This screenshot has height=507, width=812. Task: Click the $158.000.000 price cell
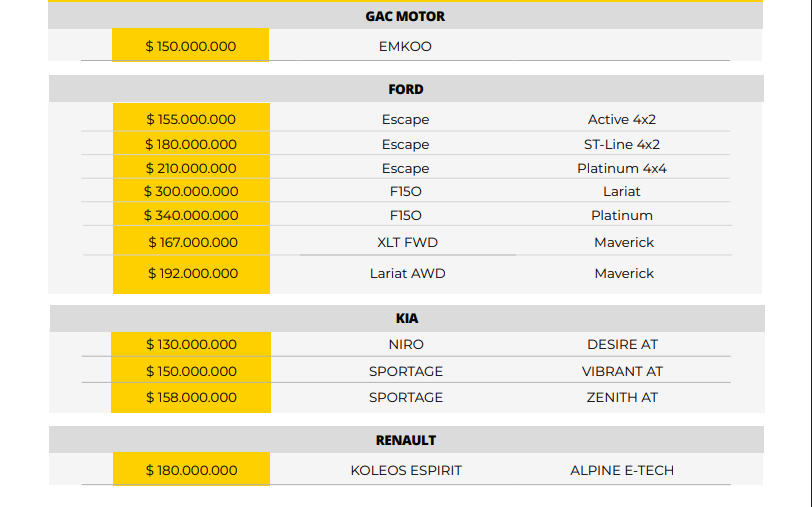191,397
